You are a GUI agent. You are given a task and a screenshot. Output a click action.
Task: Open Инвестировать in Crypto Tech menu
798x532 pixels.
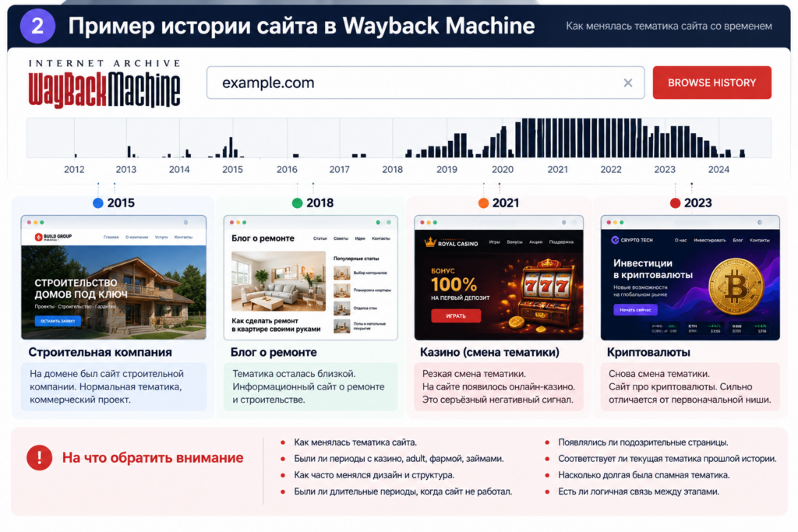tap(709, 240)
